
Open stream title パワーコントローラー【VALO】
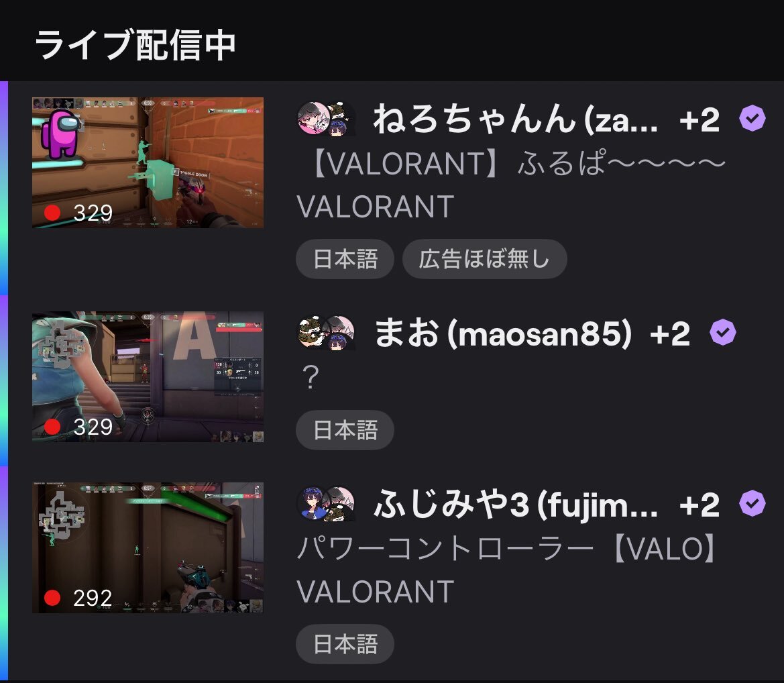[508, 548]
